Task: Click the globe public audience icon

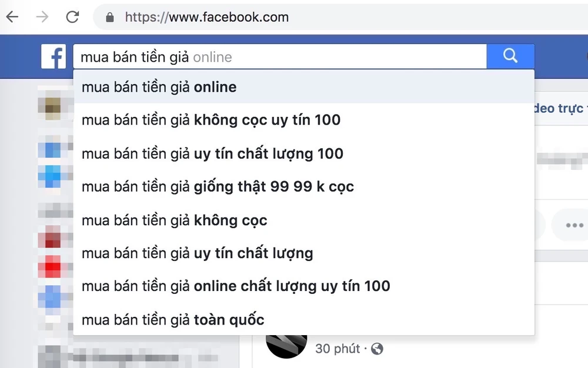Action: click(377, 349)
